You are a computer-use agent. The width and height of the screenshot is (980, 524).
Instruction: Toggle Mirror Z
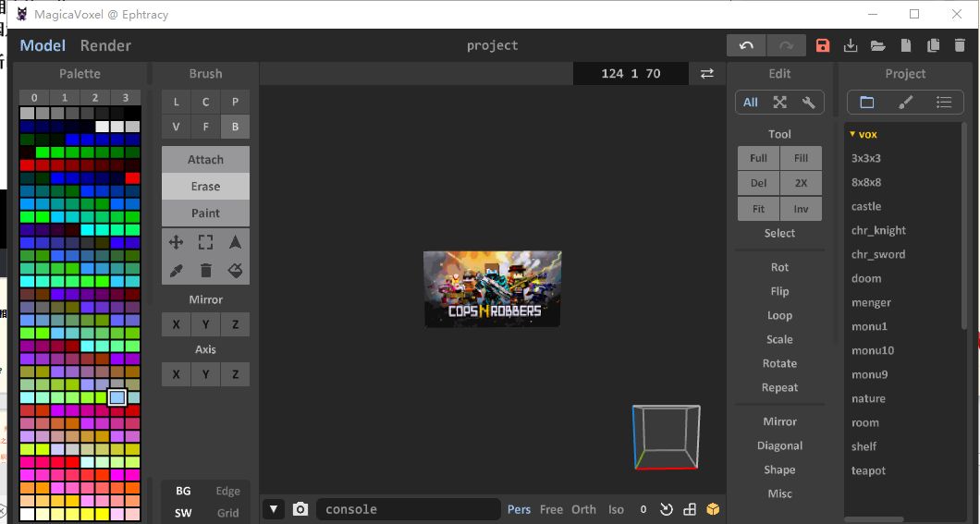pyautogui.click(x=235, y=324)
